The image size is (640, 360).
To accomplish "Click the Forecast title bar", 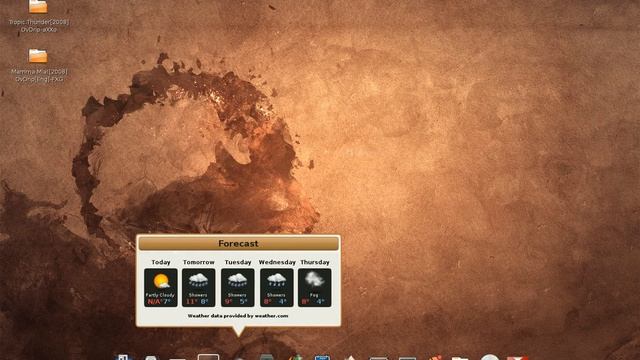I will coord(238,244).
